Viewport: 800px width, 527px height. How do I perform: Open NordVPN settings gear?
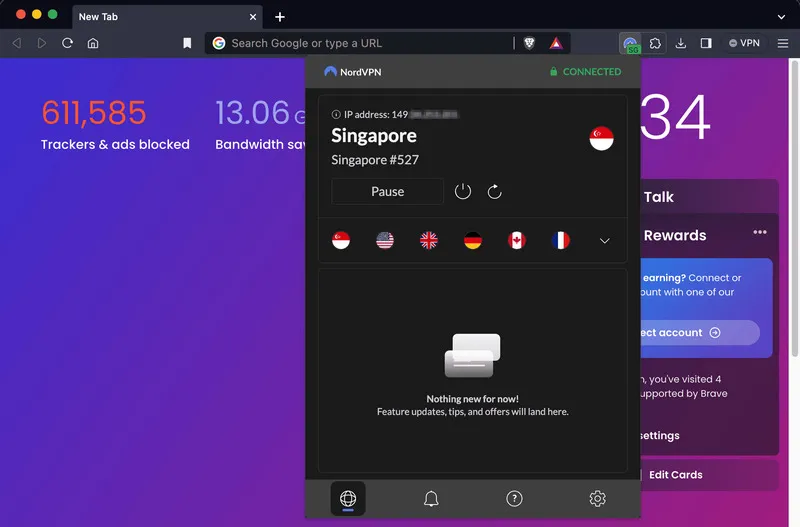[597, 498]
